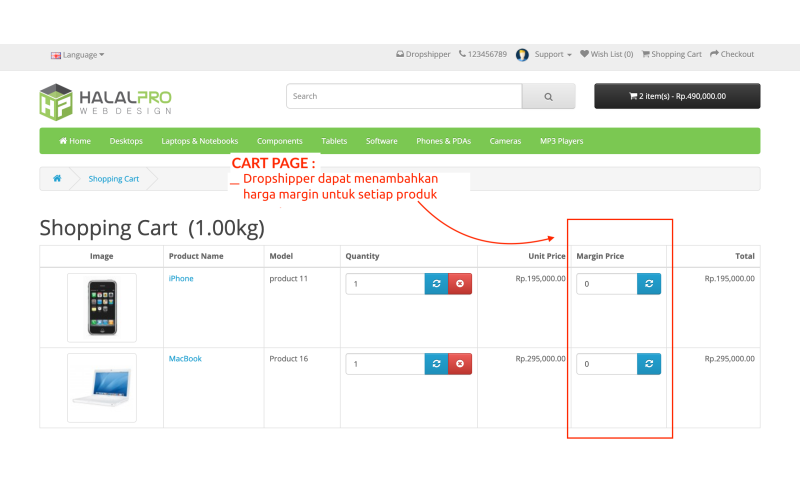
Task: Remove iPhone using red delete icon
Action: (460, 284)
